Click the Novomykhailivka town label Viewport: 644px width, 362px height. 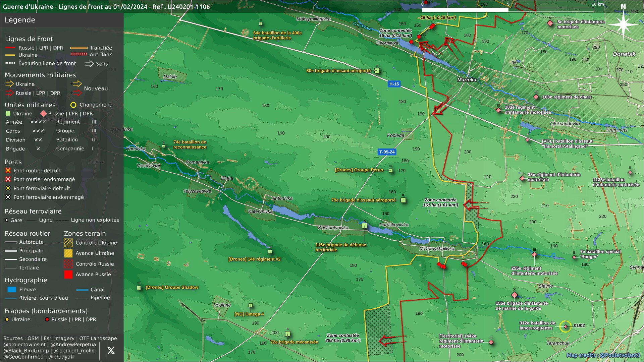tap(436, 248)
